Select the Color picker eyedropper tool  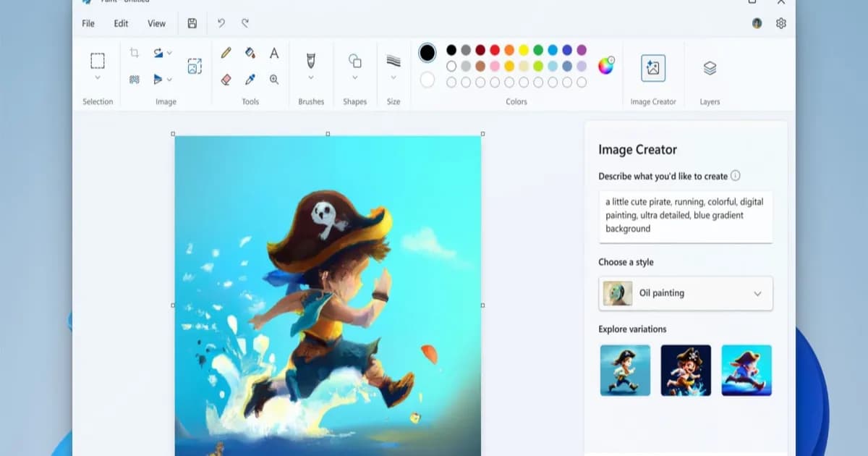(250, 79)
